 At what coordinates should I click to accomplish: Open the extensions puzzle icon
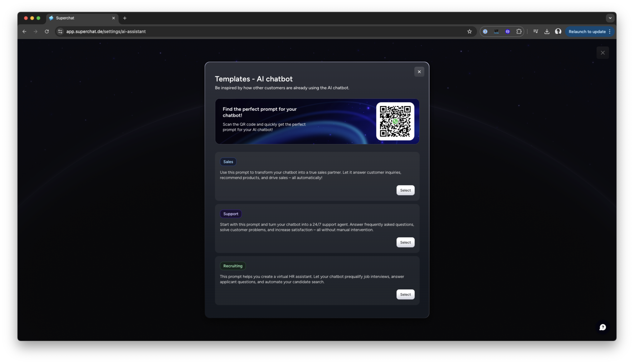[x=519, y=32]
